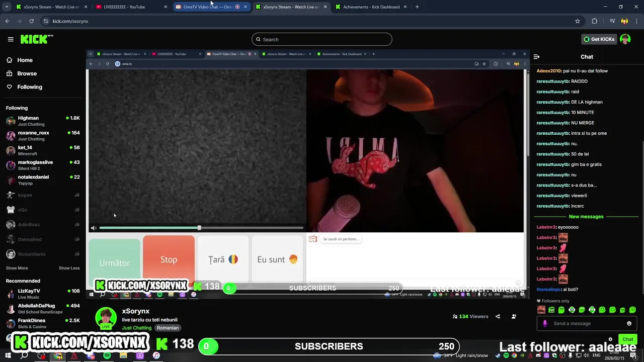The width and height of the screenshot is (644, 362).
Task: Click the icon next to share
Action: [x=514, y=316]
